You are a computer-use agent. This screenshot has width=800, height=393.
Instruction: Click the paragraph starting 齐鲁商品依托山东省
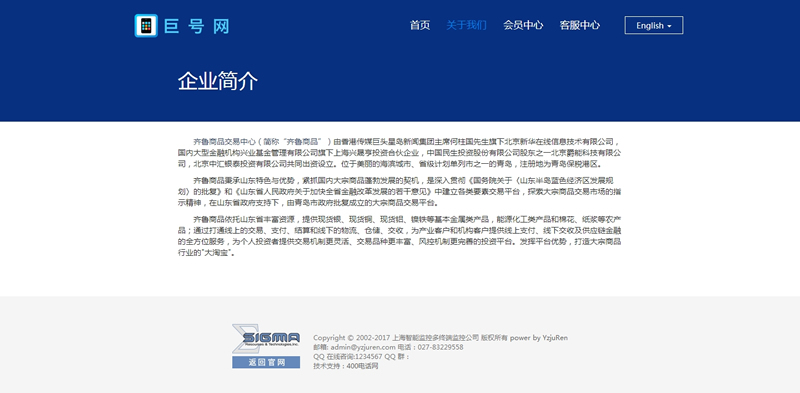tap(400, 236)
